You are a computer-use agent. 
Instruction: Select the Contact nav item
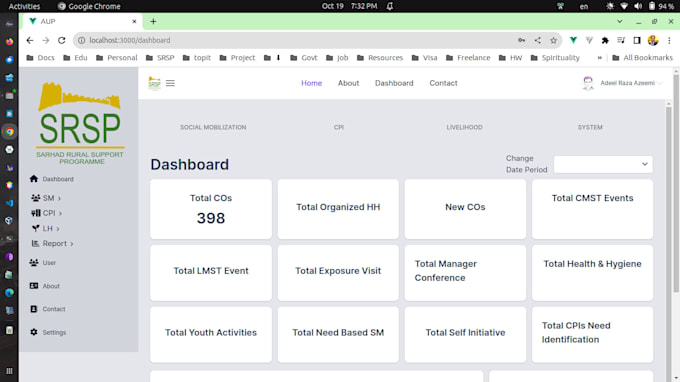443,83
